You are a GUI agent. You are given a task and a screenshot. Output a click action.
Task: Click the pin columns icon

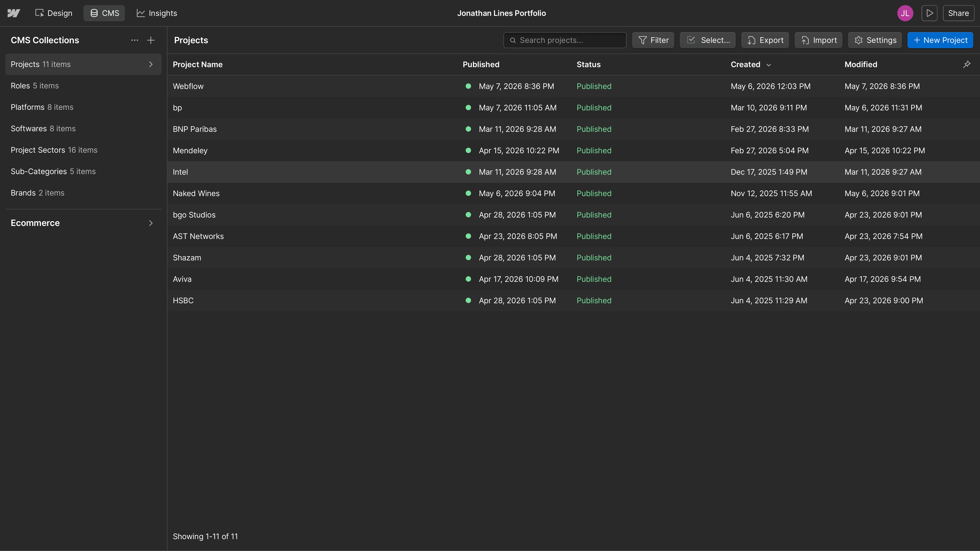click(x=967, y=65)
